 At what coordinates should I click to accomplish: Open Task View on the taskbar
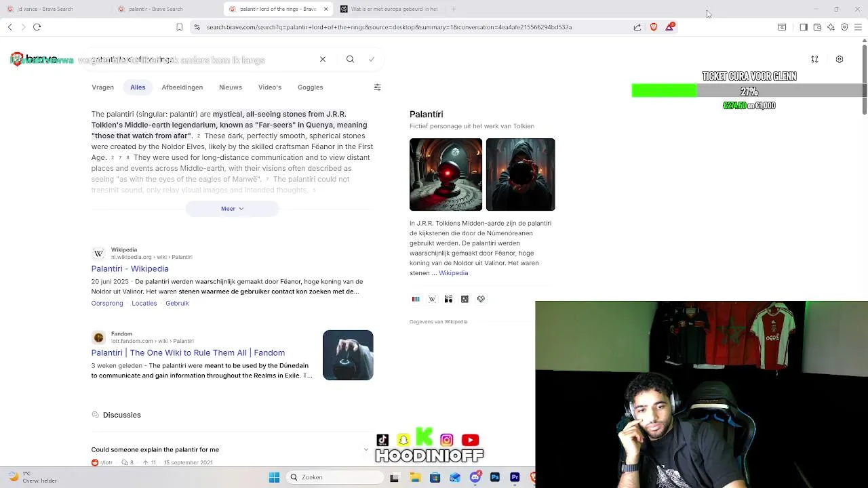(x=395, y=478)
